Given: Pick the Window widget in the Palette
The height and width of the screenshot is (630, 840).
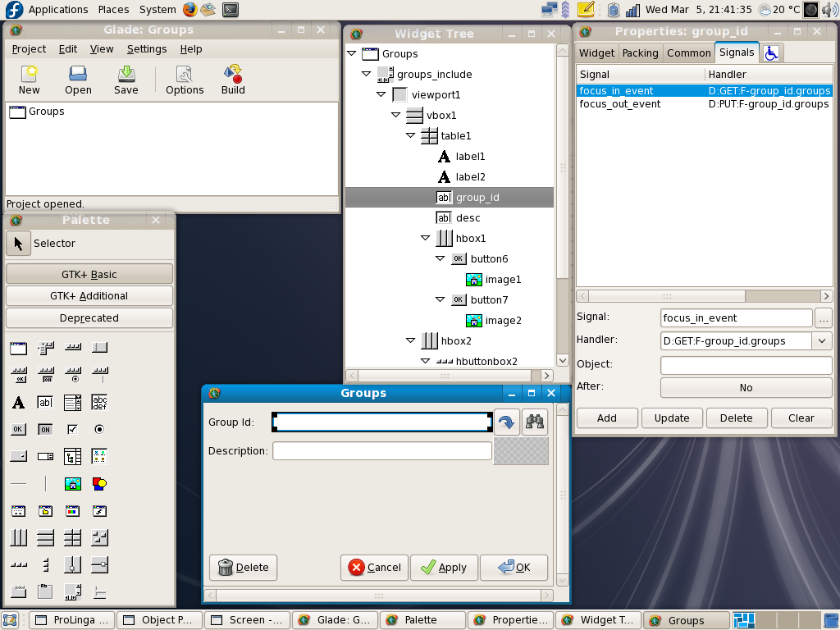Looking at the screenshot, I should 18,348.
